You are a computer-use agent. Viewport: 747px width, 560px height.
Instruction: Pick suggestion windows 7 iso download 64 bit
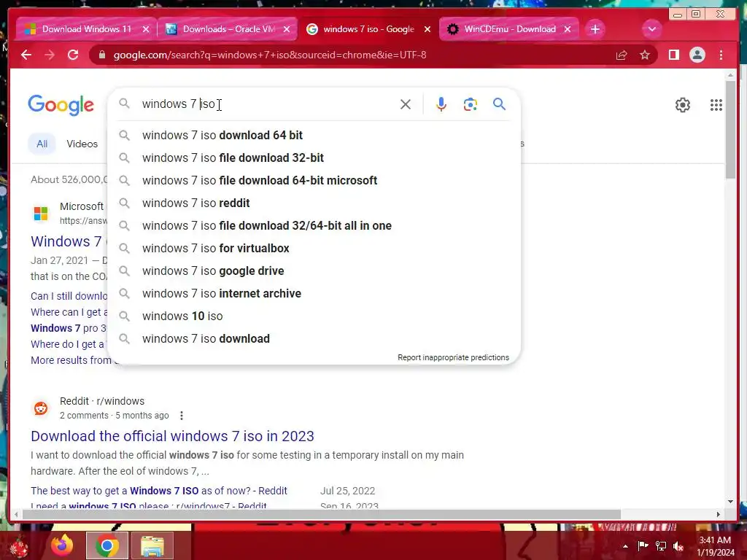click(314, 135)
